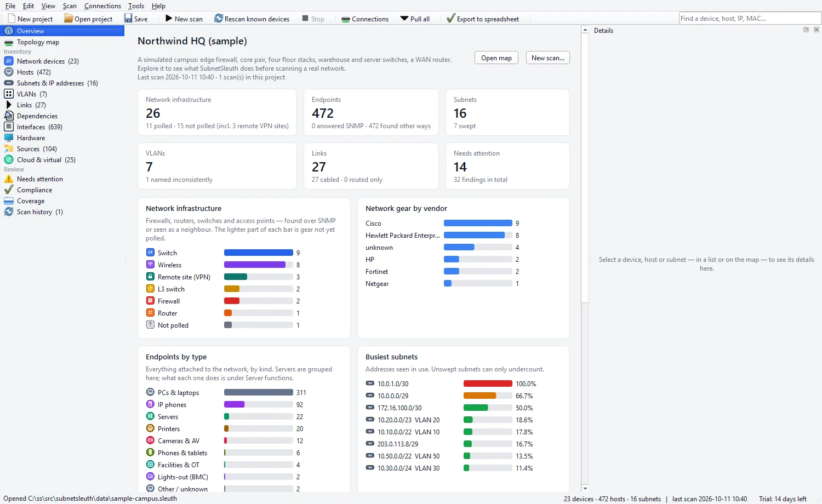Click the Find a device search field
The image size is (822, 504).
pyautogui.click(x=750, y=19)
